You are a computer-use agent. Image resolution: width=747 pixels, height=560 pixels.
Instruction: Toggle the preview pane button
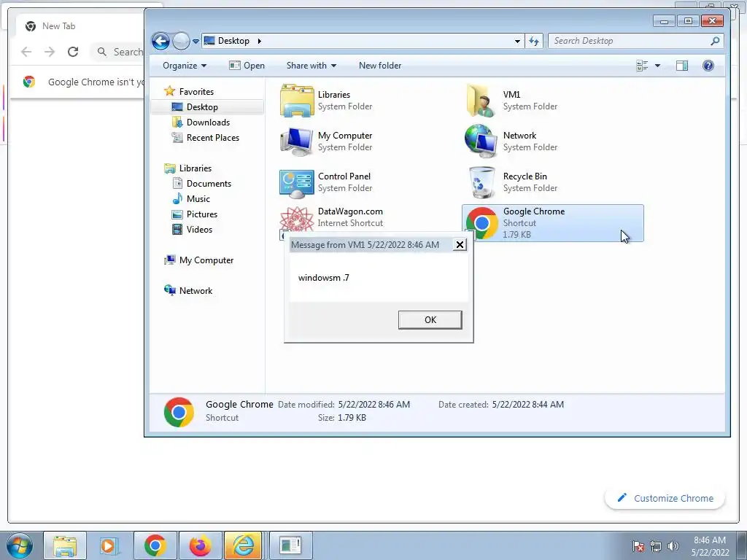(x=682, y=66)
